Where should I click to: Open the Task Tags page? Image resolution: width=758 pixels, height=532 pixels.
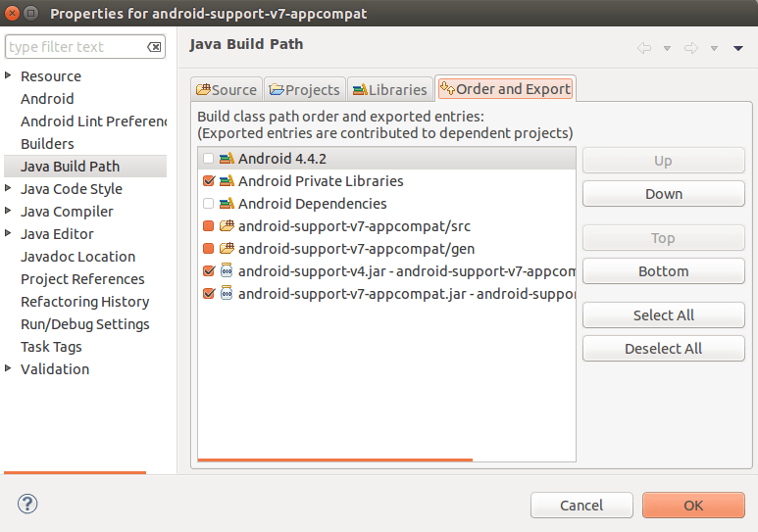tap(51, 347)
